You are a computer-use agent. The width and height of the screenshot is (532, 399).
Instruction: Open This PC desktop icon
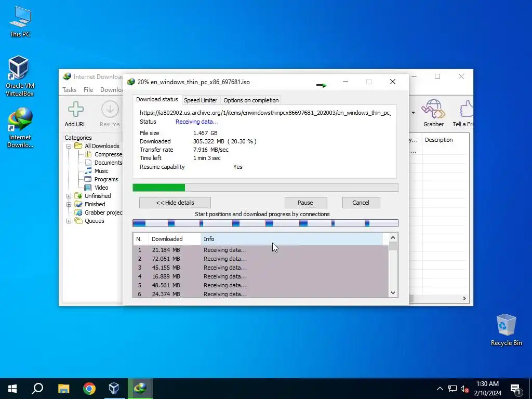(x=20, y=21)
